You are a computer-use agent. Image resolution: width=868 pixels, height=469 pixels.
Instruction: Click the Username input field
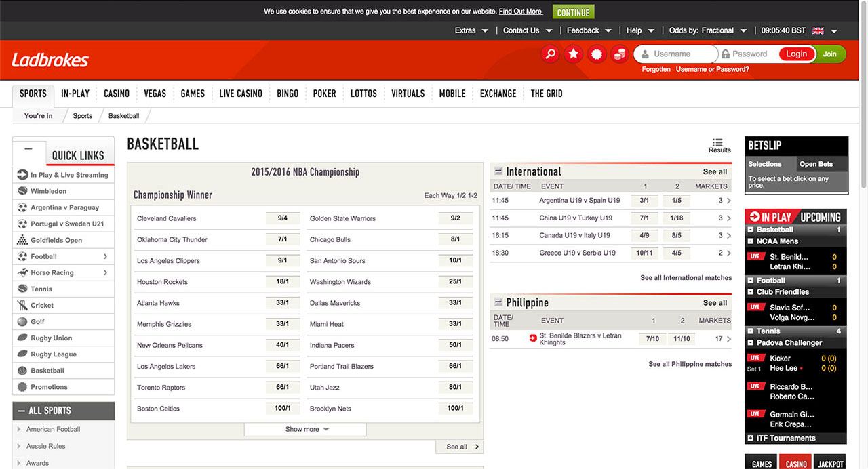(676, 54)
